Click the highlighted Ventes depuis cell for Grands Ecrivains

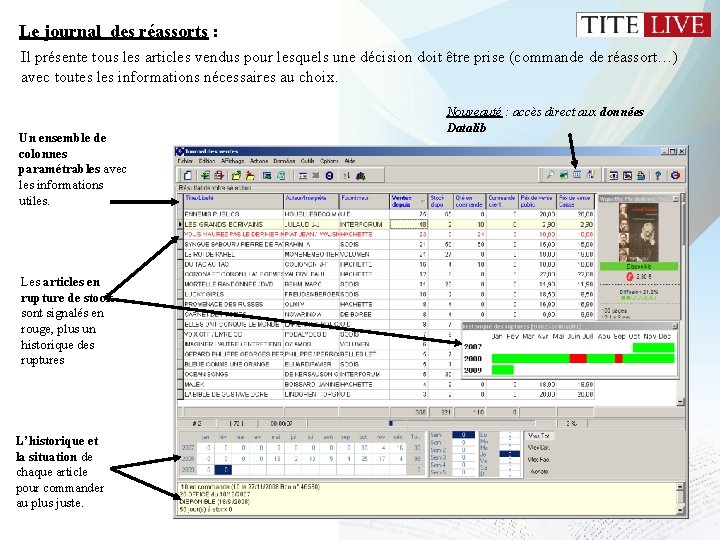(x=409, y=225)
